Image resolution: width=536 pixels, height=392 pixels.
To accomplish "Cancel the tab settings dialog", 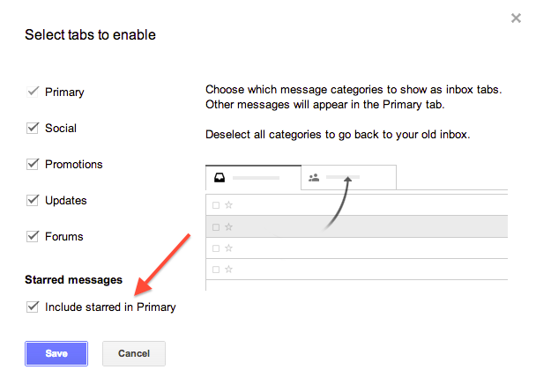I will coord(134,353).
